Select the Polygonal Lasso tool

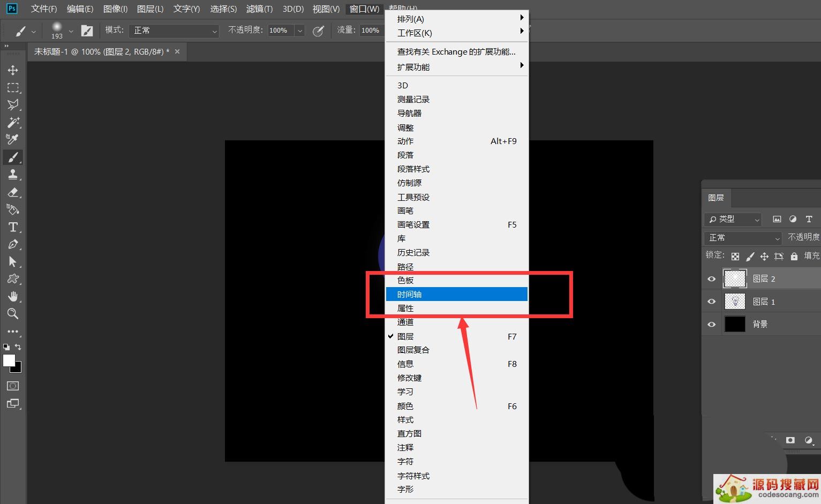tap(13, 104)
